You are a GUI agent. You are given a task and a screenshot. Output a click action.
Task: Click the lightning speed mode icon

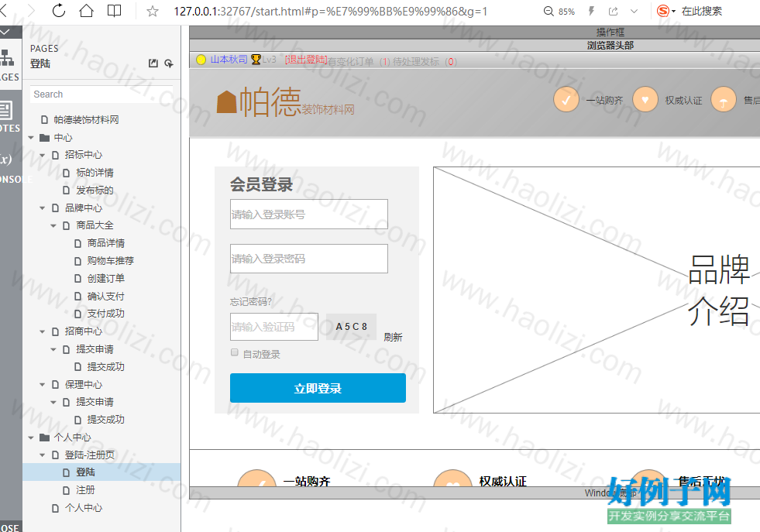tap(591, 11)
